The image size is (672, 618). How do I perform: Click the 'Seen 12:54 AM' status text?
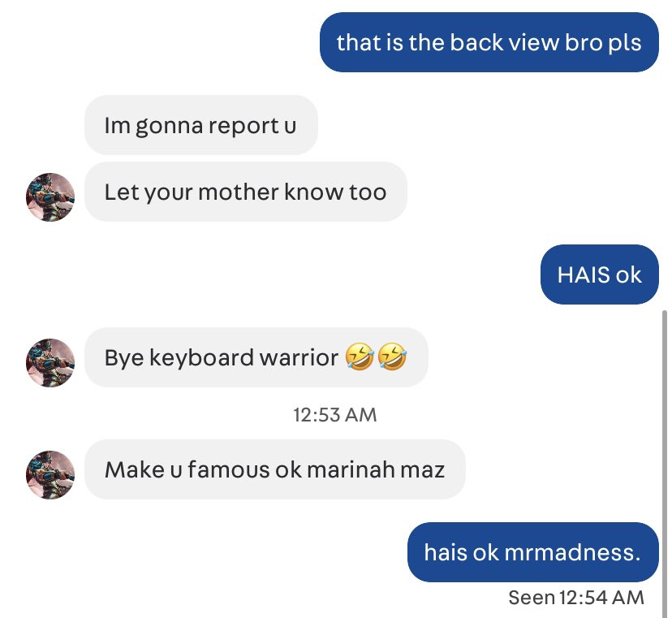click(x=576, y=598)
